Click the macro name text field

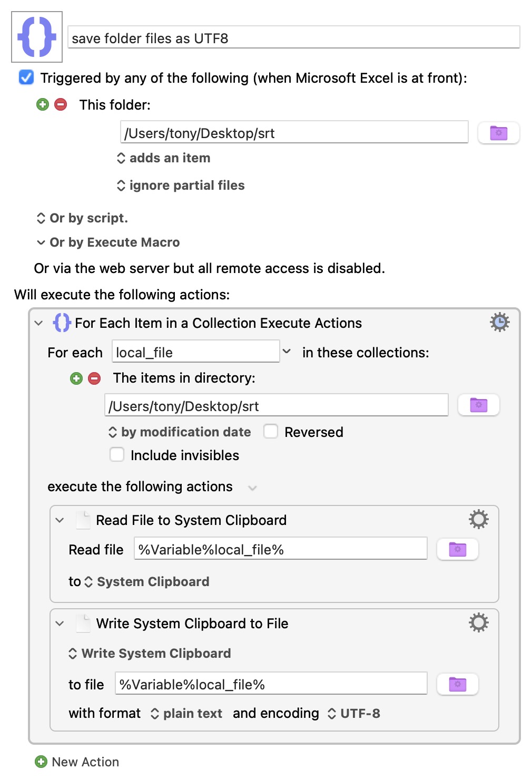coord(293,38)
